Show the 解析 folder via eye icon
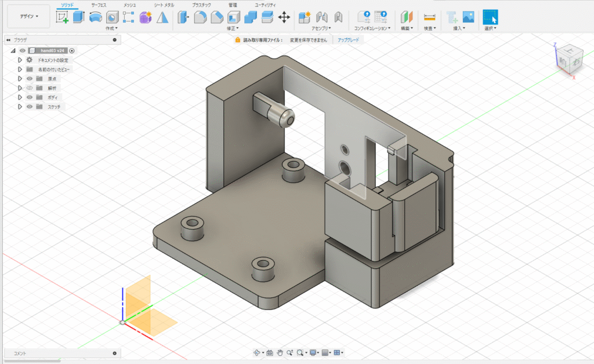 point(29,88)
